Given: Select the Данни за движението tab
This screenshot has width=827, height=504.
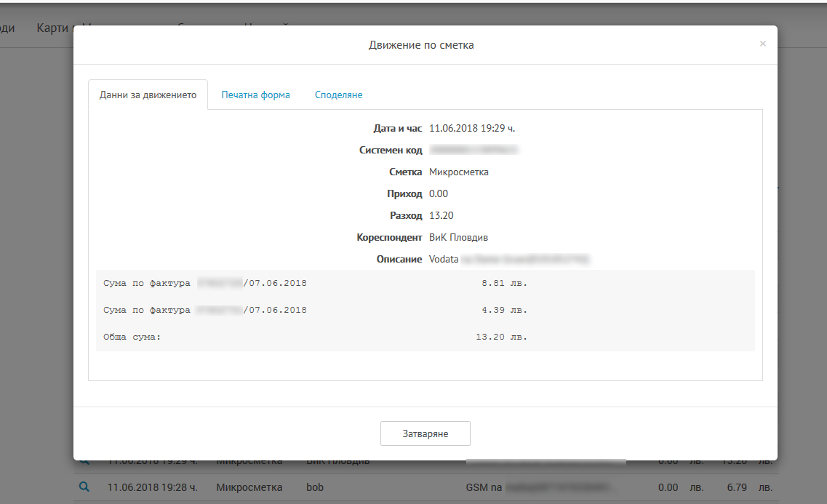Looking at the screenshot, I should pyautogui.click(x=148, y=95).
